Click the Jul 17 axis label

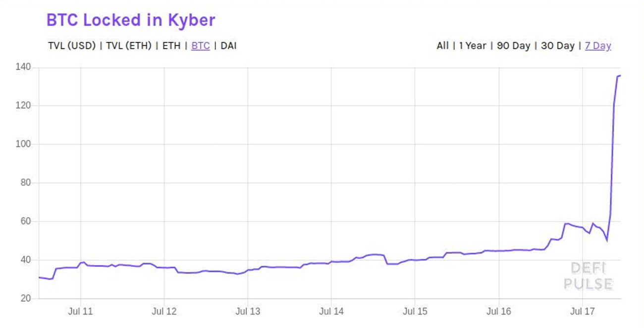(582, 312)
